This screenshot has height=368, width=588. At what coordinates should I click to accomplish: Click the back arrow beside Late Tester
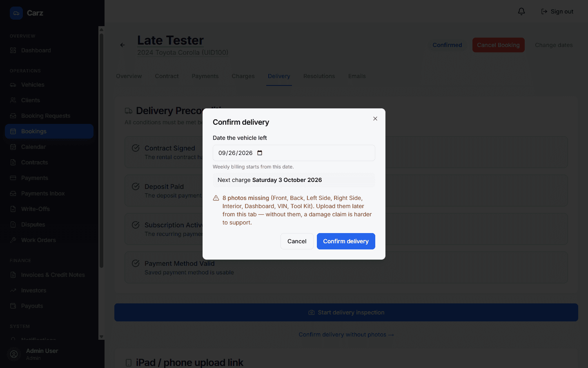[122, 45]
